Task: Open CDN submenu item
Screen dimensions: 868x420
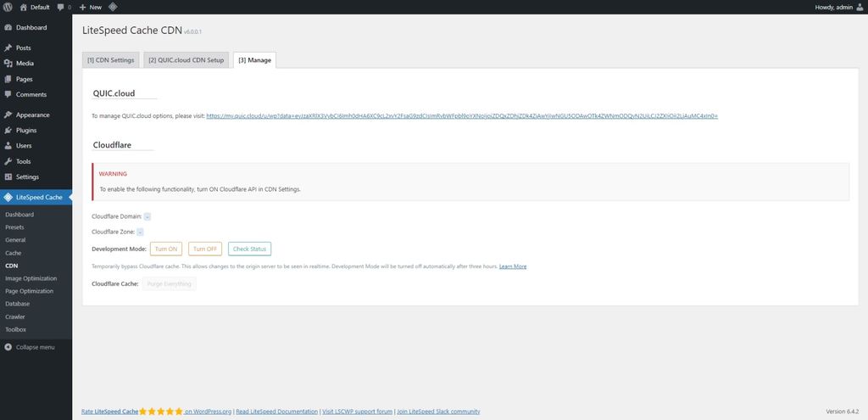Action: point(12,266)
